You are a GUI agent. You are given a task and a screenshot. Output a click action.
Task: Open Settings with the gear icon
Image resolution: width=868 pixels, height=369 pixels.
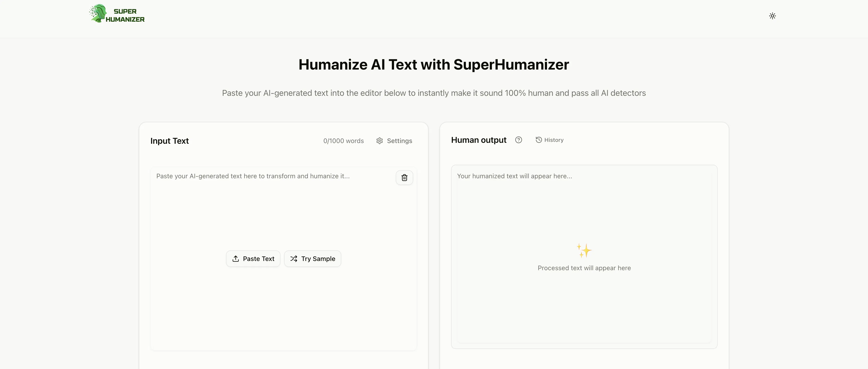pos(380,141)
